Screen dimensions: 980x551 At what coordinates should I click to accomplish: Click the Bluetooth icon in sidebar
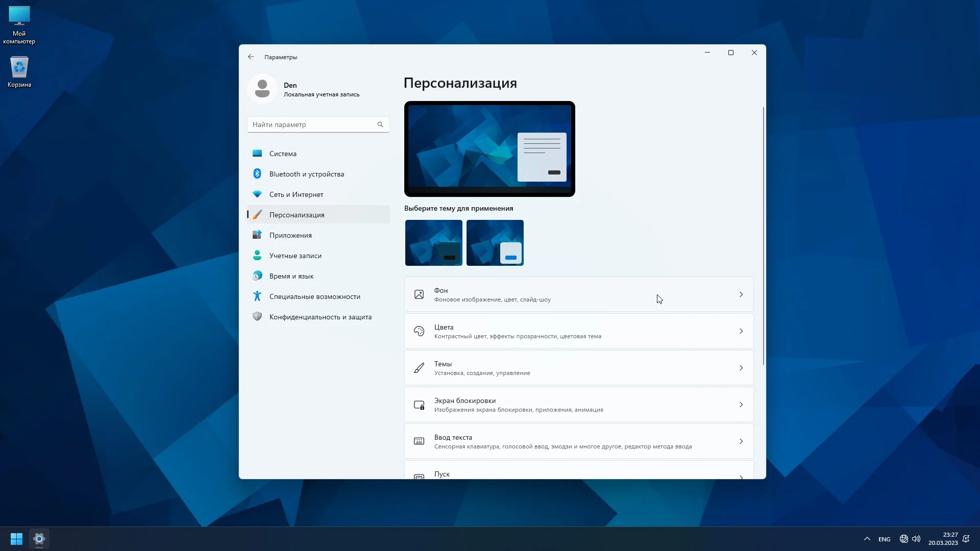(257, 174)
